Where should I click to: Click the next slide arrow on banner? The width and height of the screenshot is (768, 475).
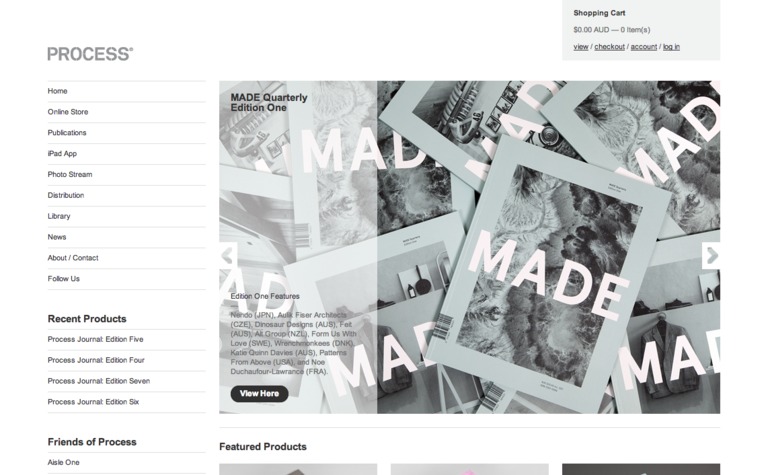[x=711, y=256]
